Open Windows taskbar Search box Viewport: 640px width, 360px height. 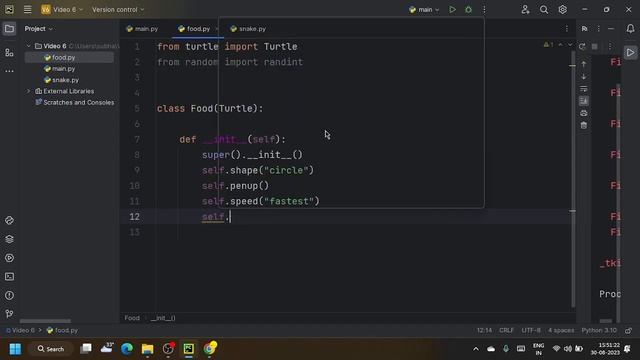51,349
